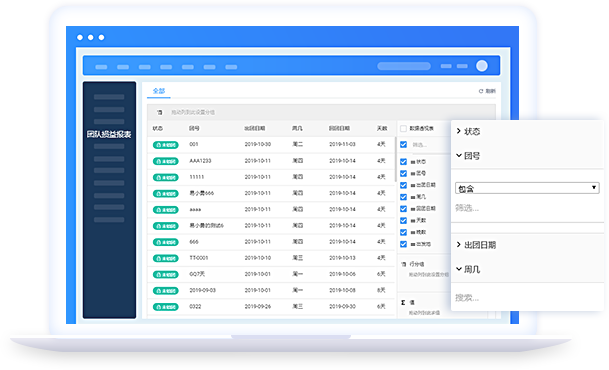
Task: Uncheck the 周几 column checkbox
Action: point(404,197)
